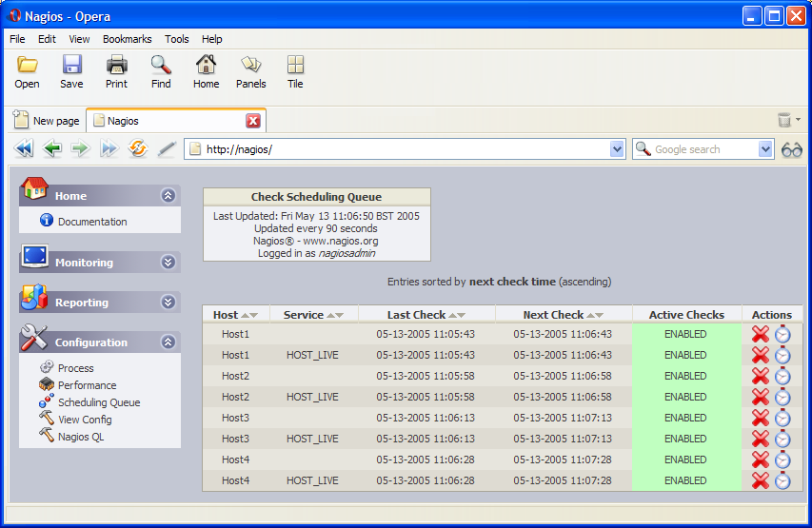Reschedule check for Host2 row without service
This screenshot has width=812, height=528.
(x=782, y=376)
